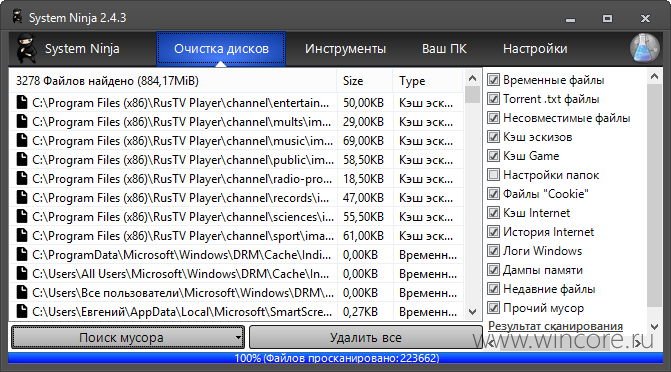
Task: Open Результат сканирования link
Action: [x=555, y=326]
